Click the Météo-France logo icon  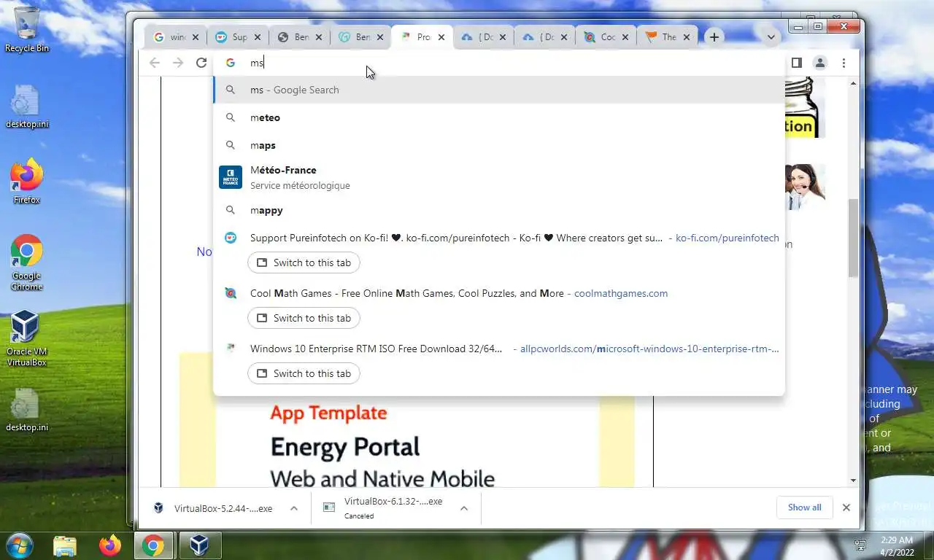231,177
